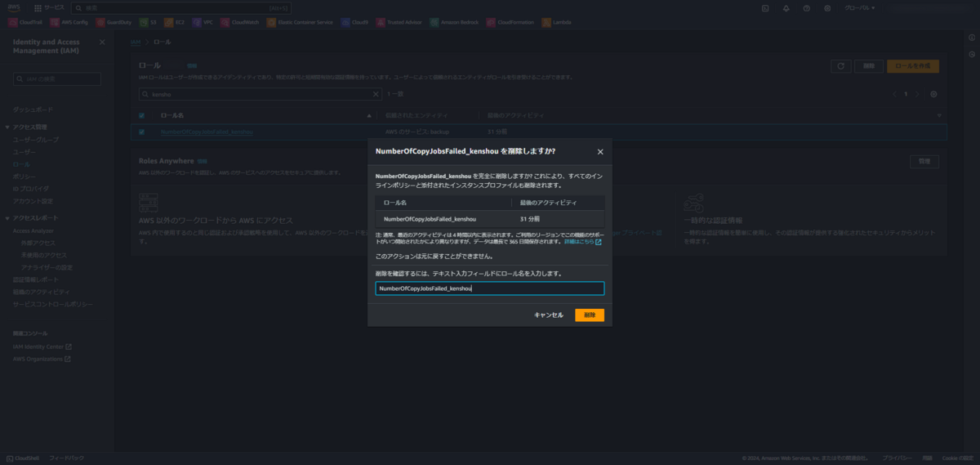Open the CloudWatch shortcut
This screenshot has height=465, width=980.
click(x=239, y=22)
